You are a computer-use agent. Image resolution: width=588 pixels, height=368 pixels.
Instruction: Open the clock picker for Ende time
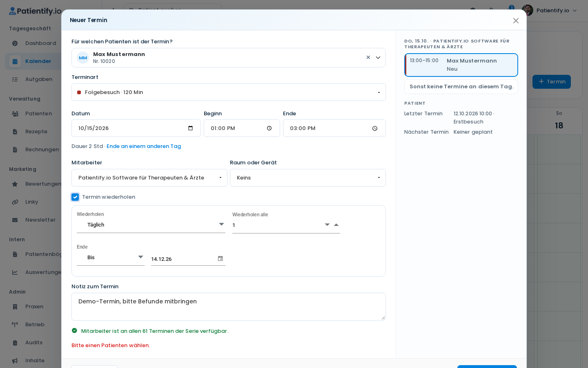click(375, 128)
